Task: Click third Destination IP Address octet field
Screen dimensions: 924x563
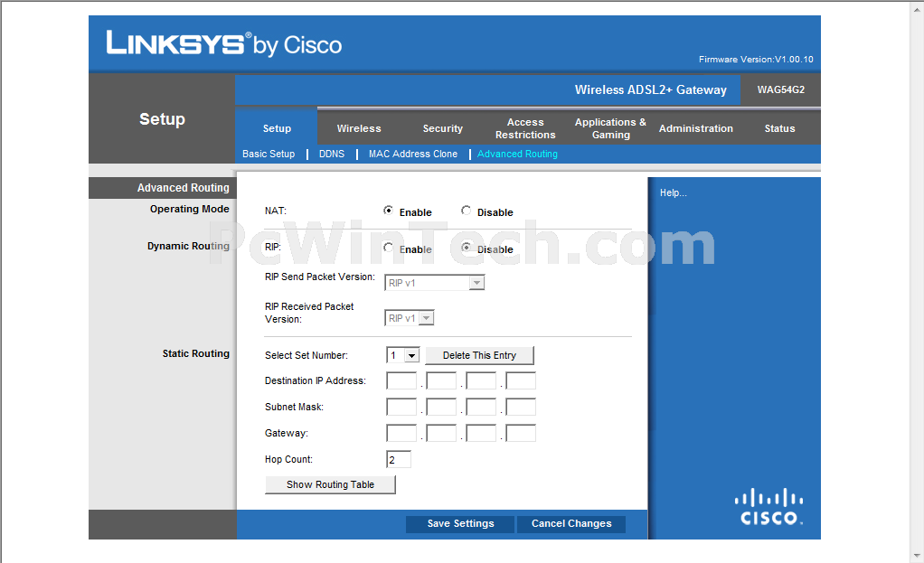Action: [x=482, y=381]
